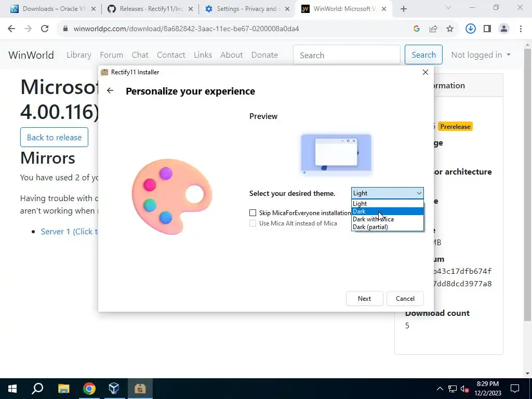532x399 pixels.
Task: Open Chrome from the taskbar
Action: point(89,389)
